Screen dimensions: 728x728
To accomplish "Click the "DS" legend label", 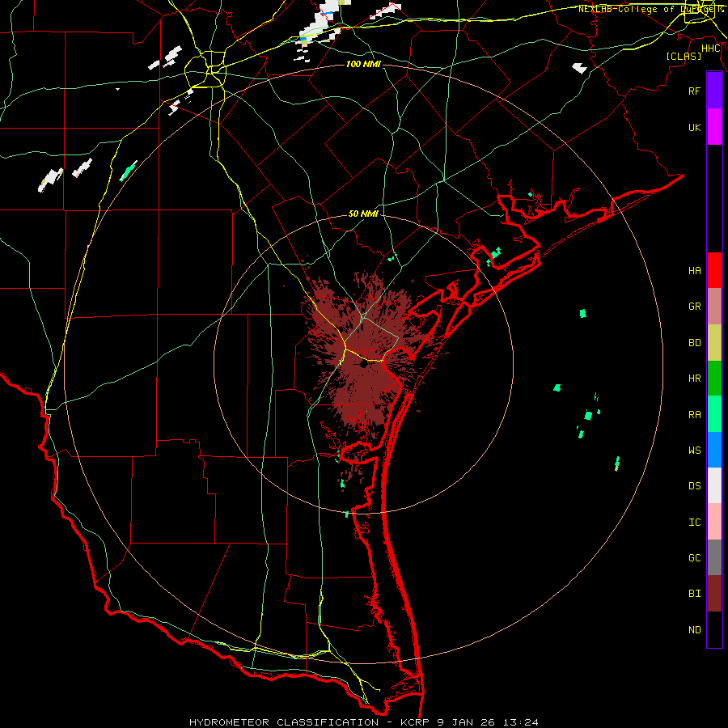I will [694, 486].
